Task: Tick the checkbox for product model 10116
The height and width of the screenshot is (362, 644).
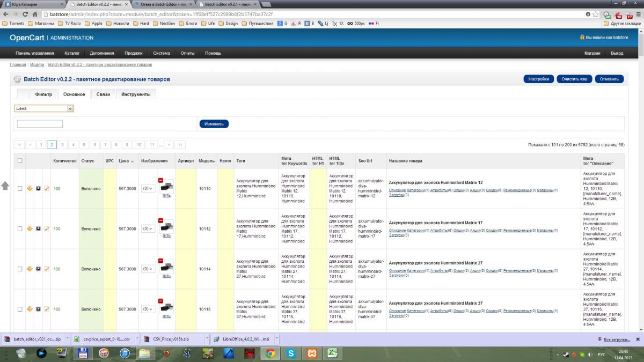Action: (x=20, y=309)
